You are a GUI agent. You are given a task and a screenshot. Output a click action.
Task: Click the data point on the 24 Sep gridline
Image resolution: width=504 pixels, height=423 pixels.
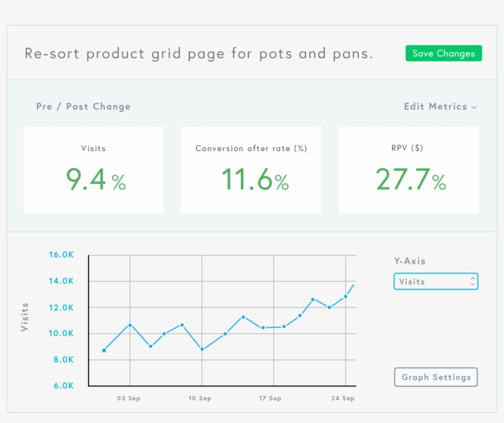[345, 296]
